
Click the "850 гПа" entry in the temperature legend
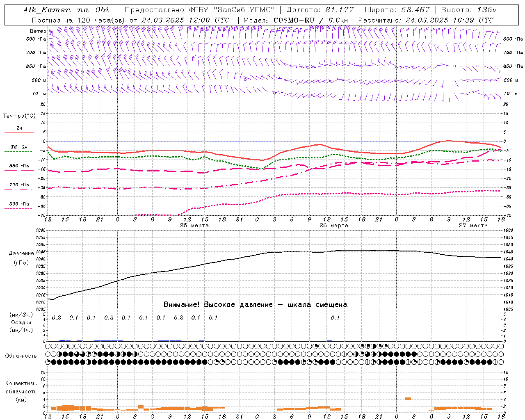[x=19, y=166]
